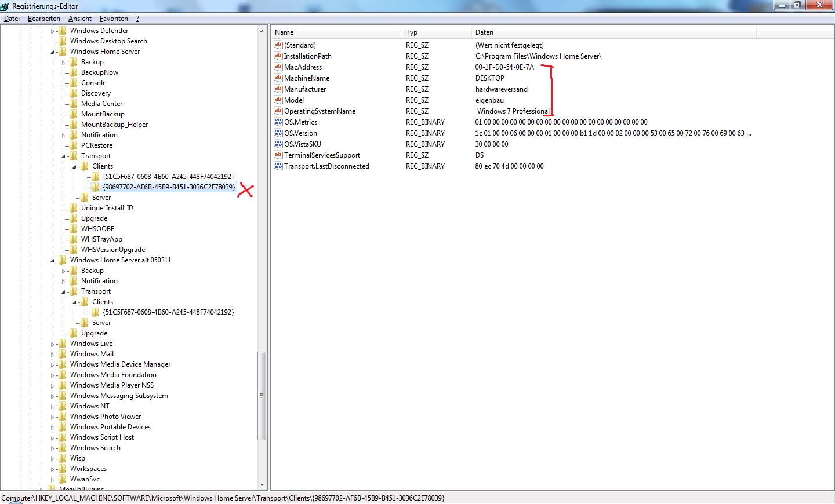The width and height of the screenshot is (835, 504).
Task: Select Server key under Windows Home Server
Action: pos(101,198)
